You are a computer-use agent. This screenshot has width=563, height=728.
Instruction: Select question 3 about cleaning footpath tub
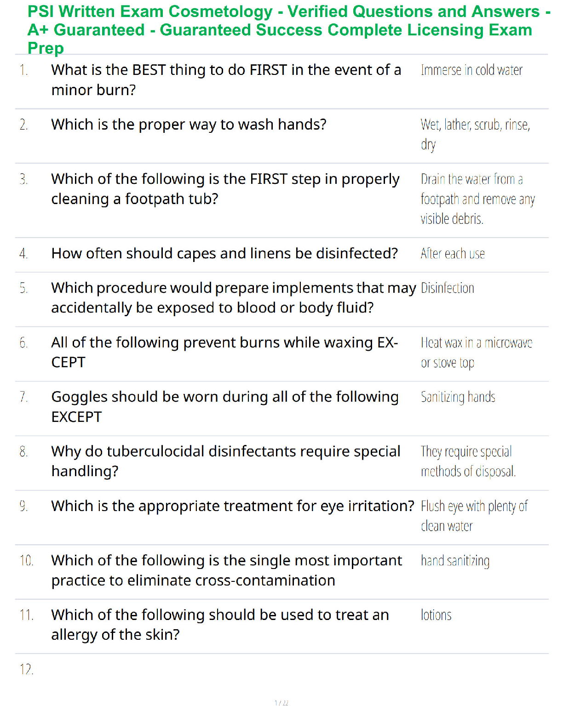pos(225,189)
